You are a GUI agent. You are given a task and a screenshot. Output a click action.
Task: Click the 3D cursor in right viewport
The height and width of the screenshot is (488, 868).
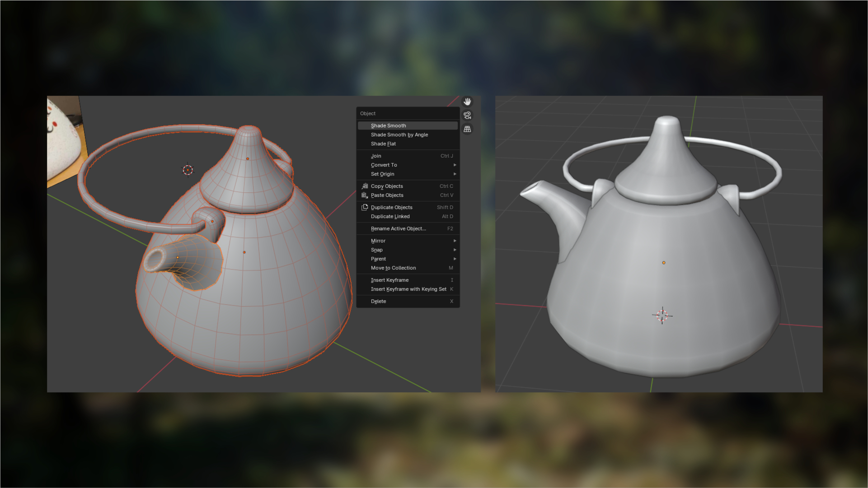662,315
